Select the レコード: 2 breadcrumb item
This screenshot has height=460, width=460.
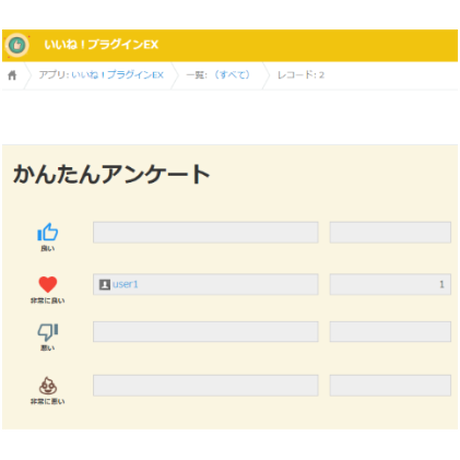301,75
